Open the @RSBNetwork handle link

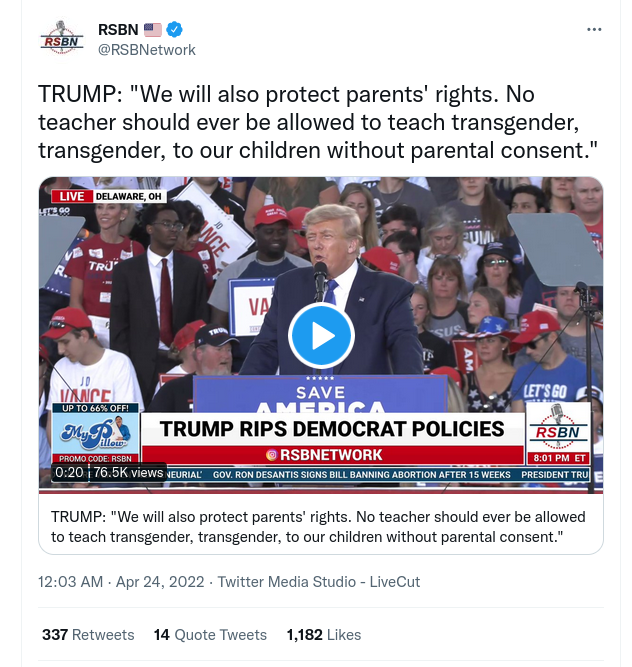click(147, 50)
